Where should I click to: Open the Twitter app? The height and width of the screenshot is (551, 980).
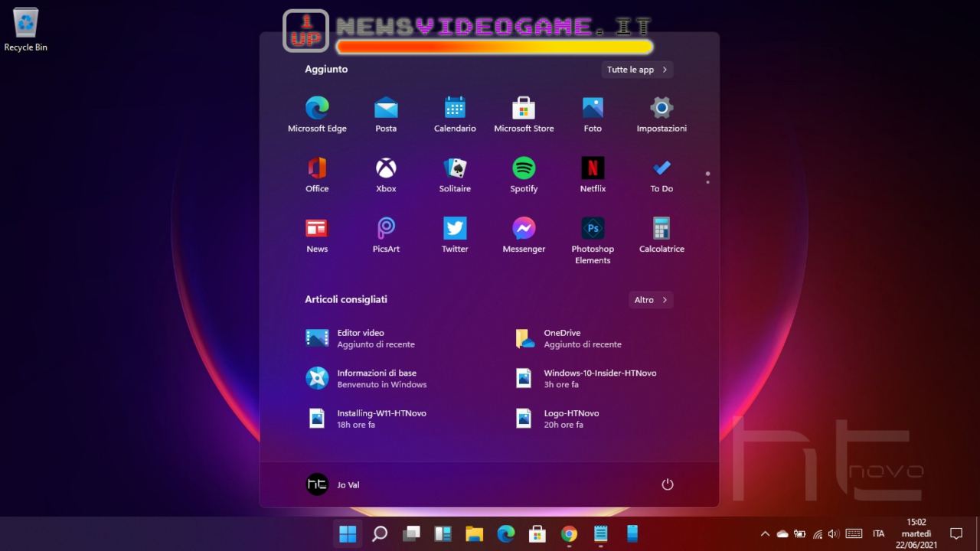[x=455, y=236]
